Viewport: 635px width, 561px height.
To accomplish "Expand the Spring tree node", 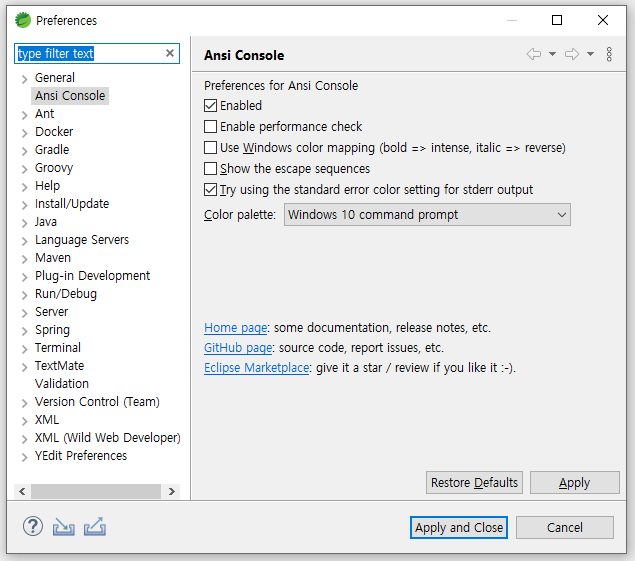I will point(25,331).
